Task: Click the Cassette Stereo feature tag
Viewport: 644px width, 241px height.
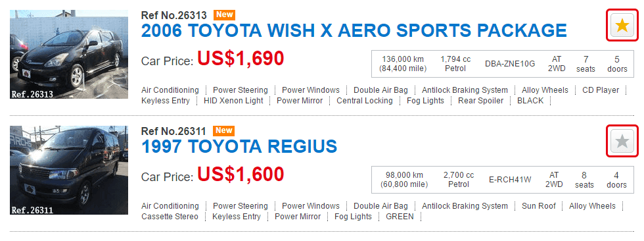Action: tap(170, 217)
